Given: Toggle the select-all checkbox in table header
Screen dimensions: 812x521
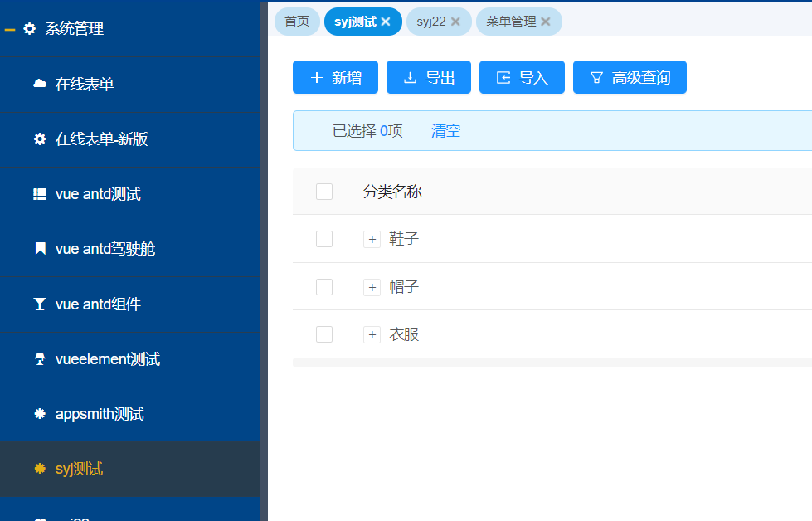Looking at the screenshot, I should coord(324,192).
